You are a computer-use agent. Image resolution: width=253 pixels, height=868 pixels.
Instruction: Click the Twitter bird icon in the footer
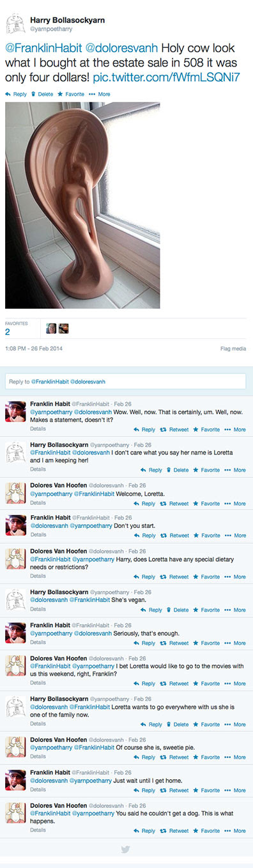point(126,849)
